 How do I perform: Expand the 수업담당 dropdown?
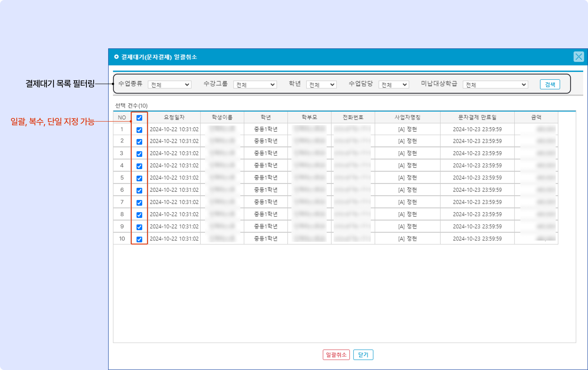[x=394, y=85]
